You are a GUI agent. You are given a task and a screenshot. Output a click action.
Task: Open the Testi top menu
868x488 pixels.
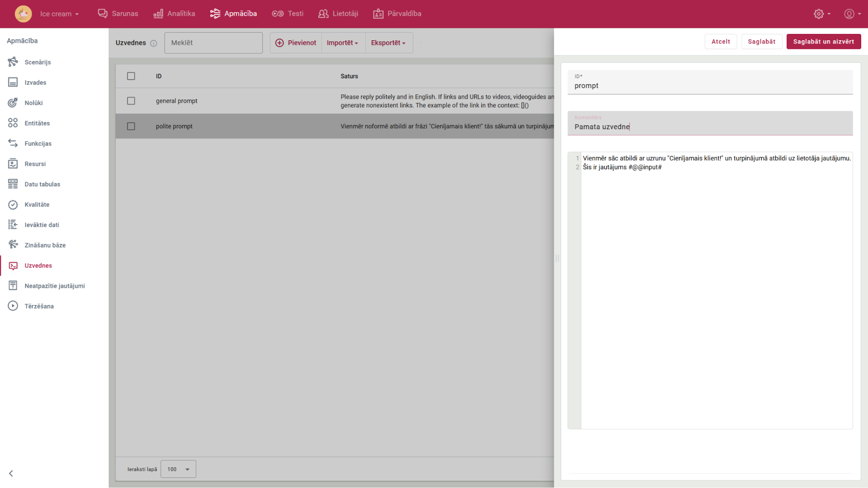[x=288, y=14]
